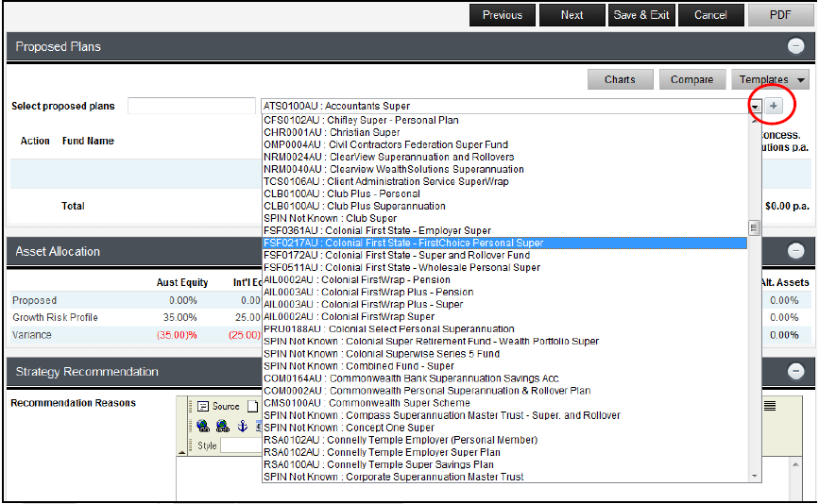819x504 pixels.
Task: Select Combined Fund - Super
Action: point(504,366)
